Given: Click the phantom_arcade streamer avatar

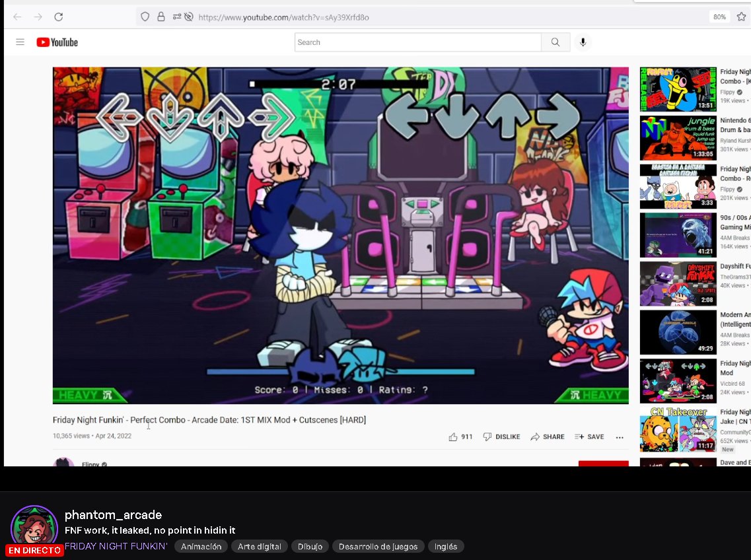Looking at the screenshot, I should [34, 528].
